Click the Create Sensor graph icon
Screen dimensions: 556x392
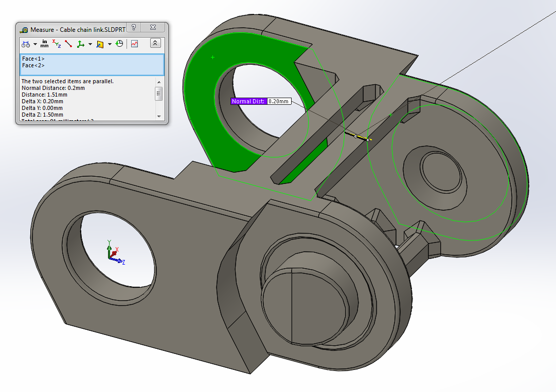135,44
